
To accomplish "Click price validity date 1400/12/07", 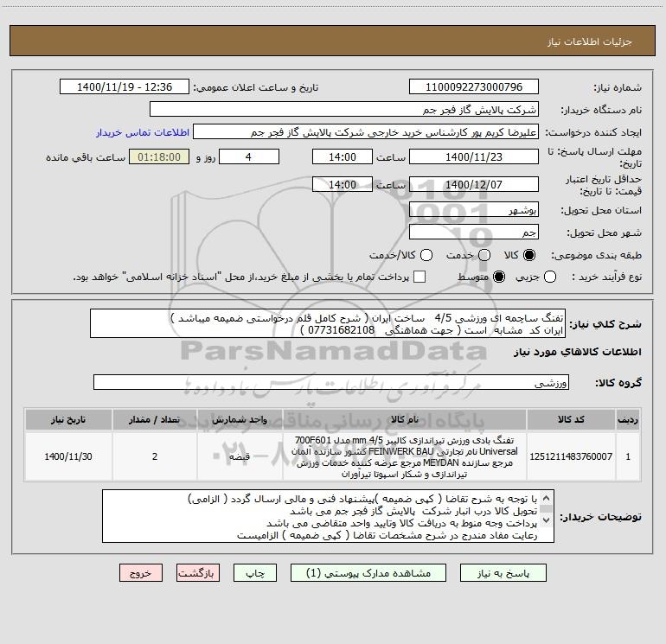I will pyautogui.click(x=474, y=184).
